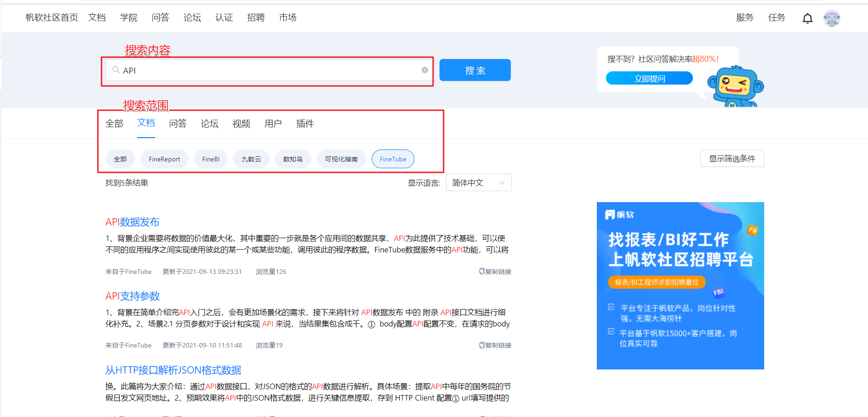Click 显示筛选条件 button

tap(732, 158)
